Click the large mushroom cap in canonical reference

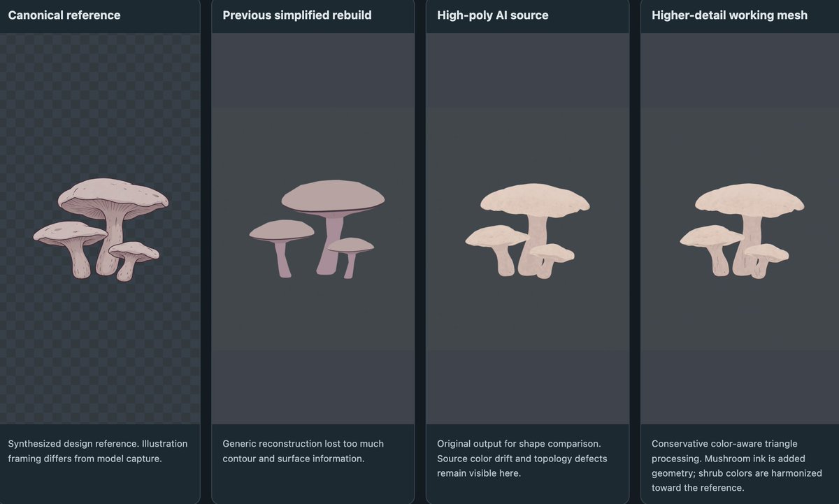point(113,194)
